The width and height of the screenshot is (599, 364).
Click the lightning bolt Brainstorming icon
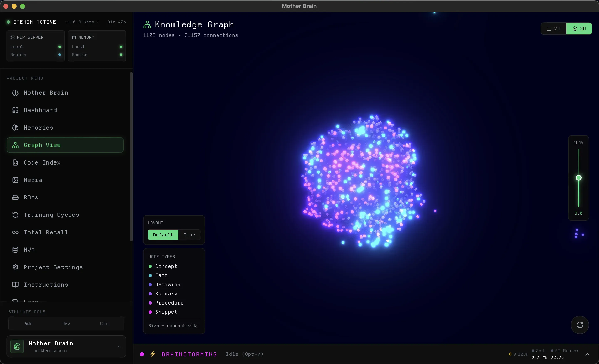(153, 354)
